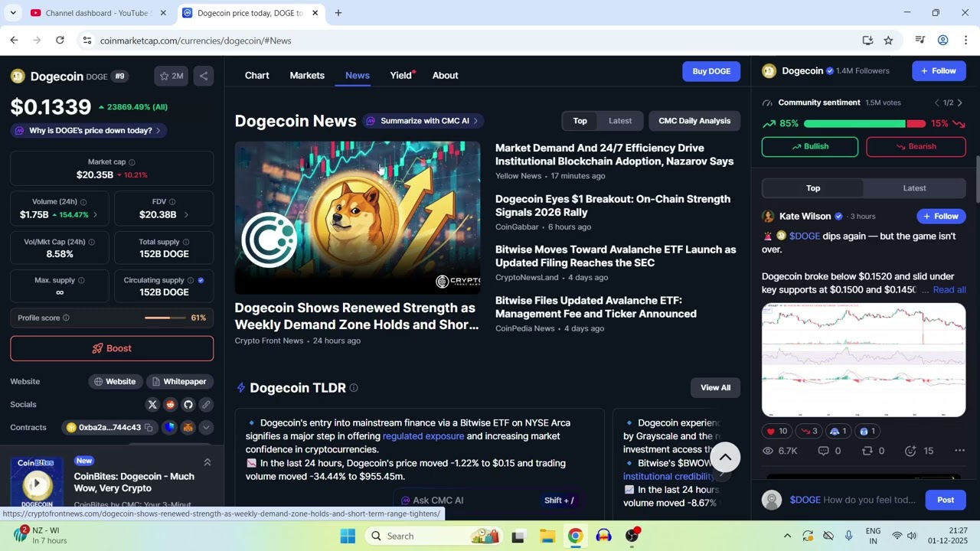Vote Bullish on community sentiment
The width and height of the screenshot is (980, 551).
(810, 146)
